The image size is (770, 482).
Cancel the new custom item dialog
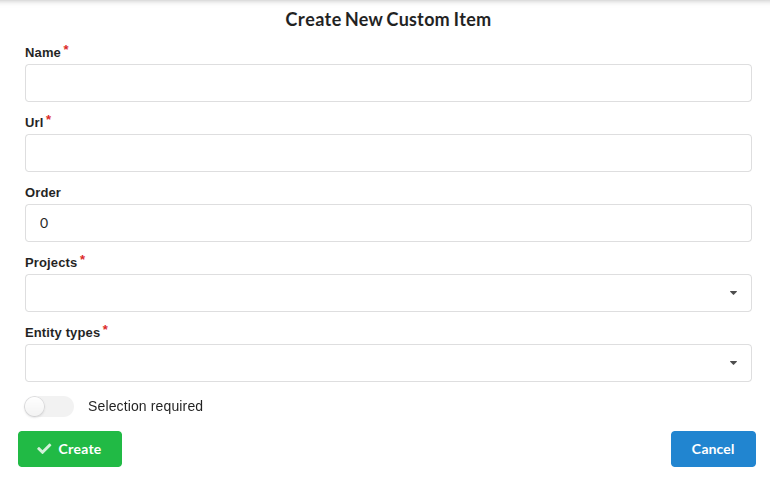(x=712, y=449)
